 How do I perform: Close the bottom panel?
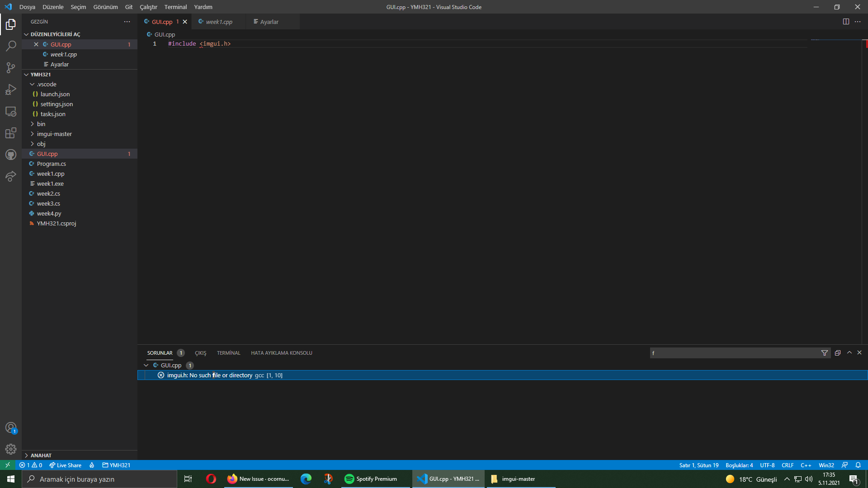[x=859, y=352]
